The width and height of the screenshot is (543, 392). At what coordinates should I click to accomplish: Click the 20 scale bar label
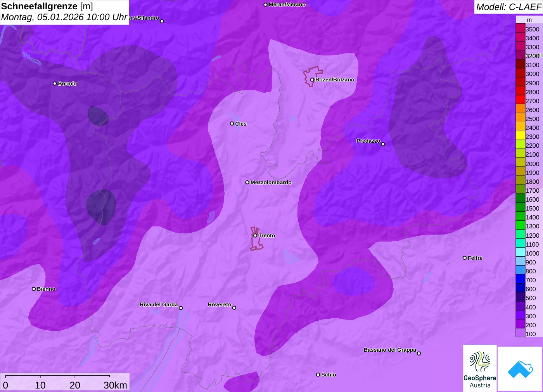click(75, 385)
